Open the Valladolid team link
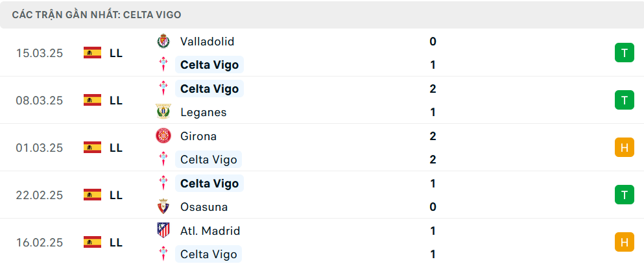The height and width of the screenshot is (264, 644). [208, 42]
